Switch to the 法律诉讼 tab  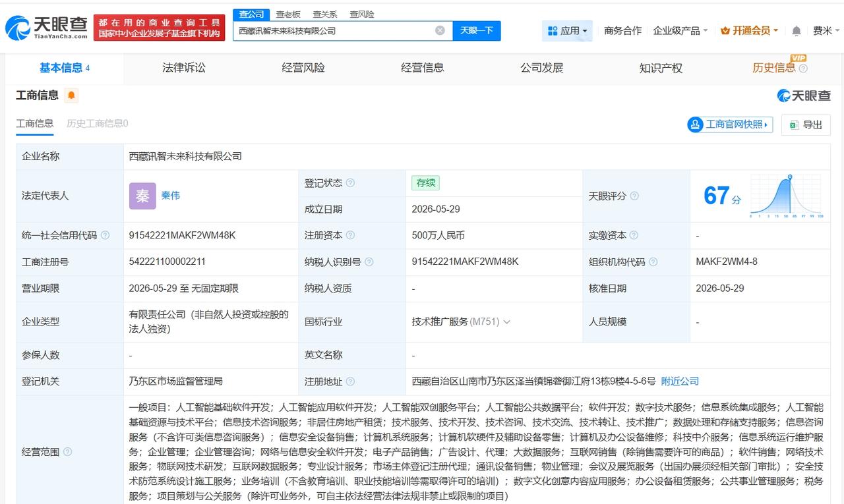click(x=184, y=68)
